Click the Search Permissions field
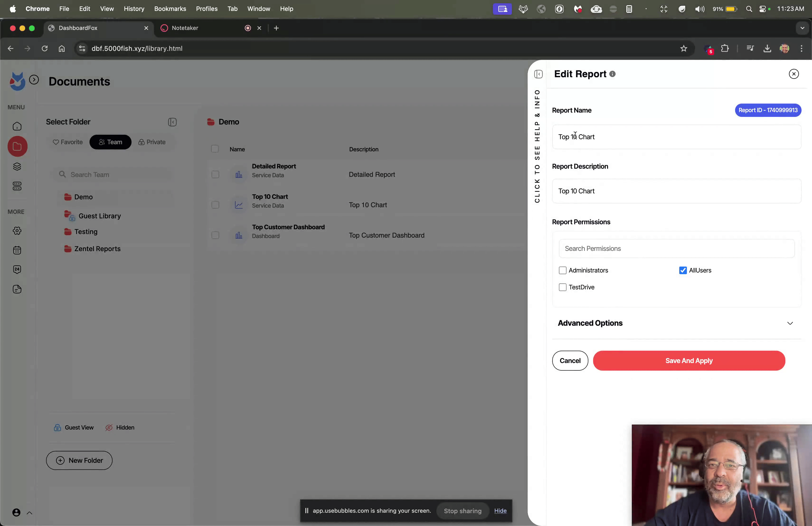 676,249
